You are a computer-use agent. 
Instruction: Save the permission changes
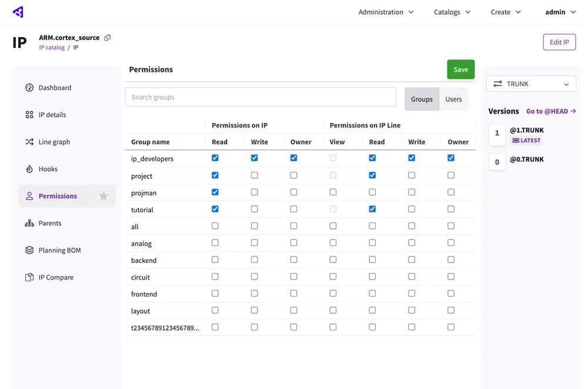pos(460,69)
